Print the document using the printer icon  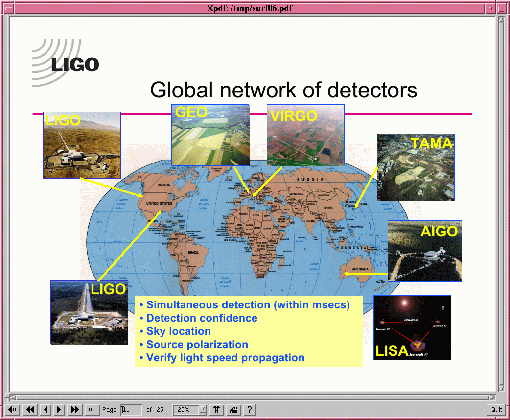click(234, 410)
